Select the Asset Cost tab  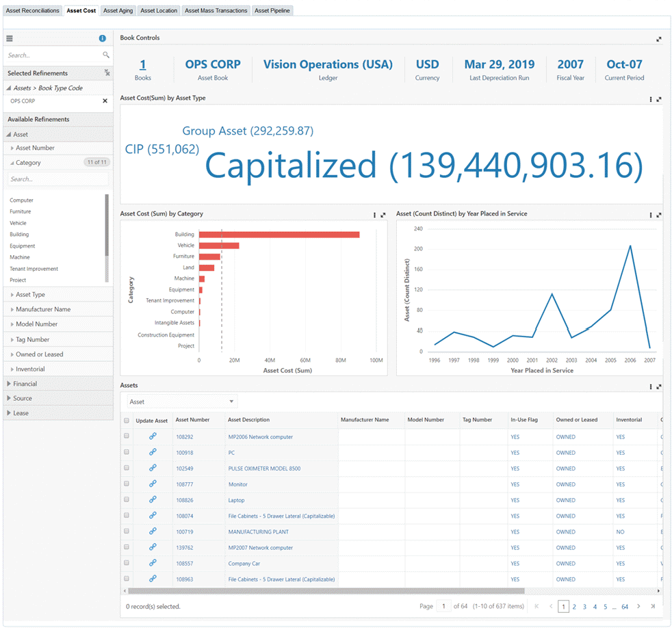tap(81, 10)
